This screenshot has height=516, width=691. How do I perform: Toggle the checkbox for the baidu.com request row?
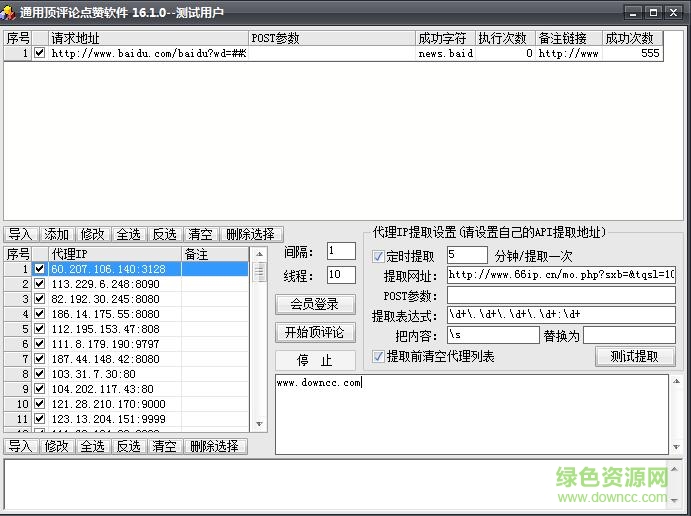click(40, 54)
